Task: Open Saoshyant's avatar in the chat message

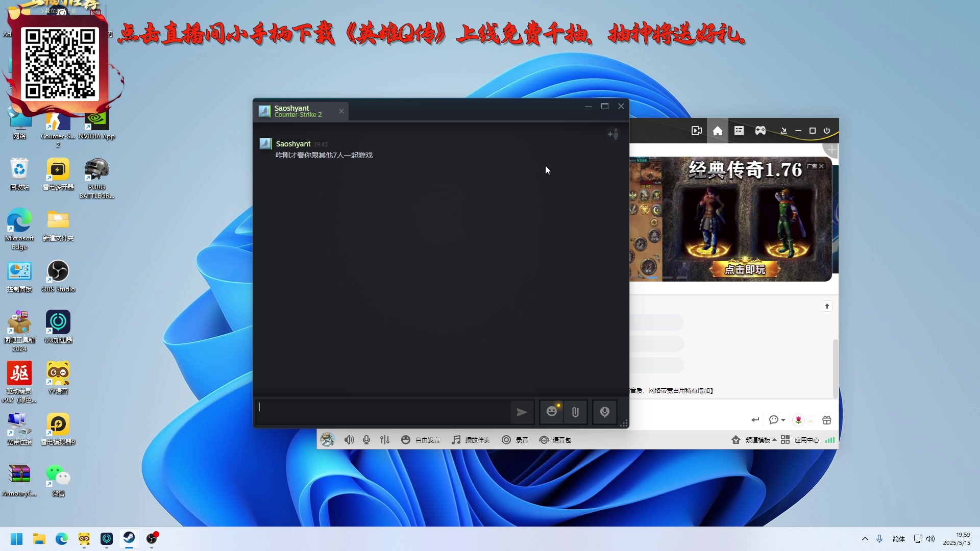Action: click(265, 144)
